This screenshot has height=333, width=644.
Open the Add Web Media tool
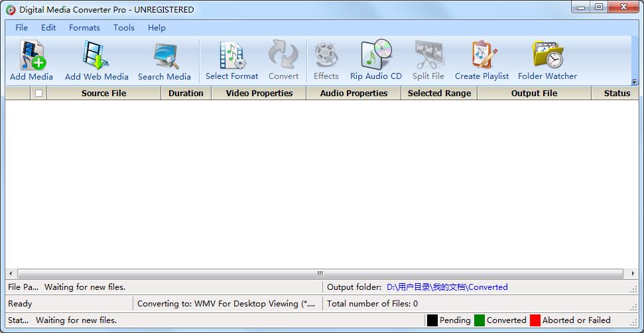point(96,56)
